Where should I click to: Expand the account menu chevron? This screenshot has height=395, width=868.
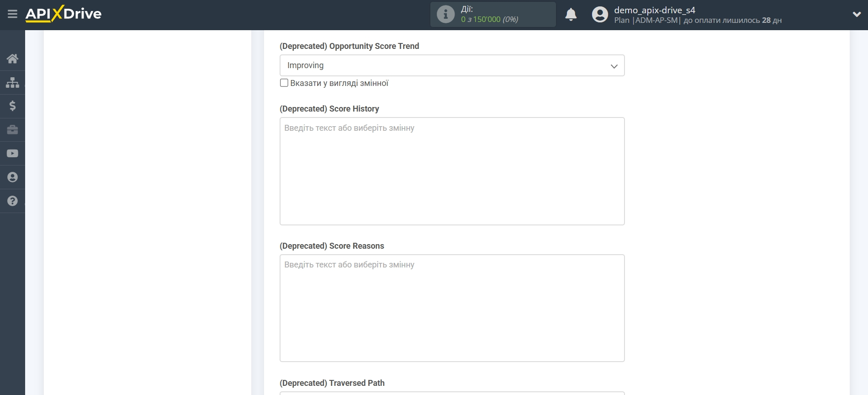pyautogui.click(x=857, y=15)
